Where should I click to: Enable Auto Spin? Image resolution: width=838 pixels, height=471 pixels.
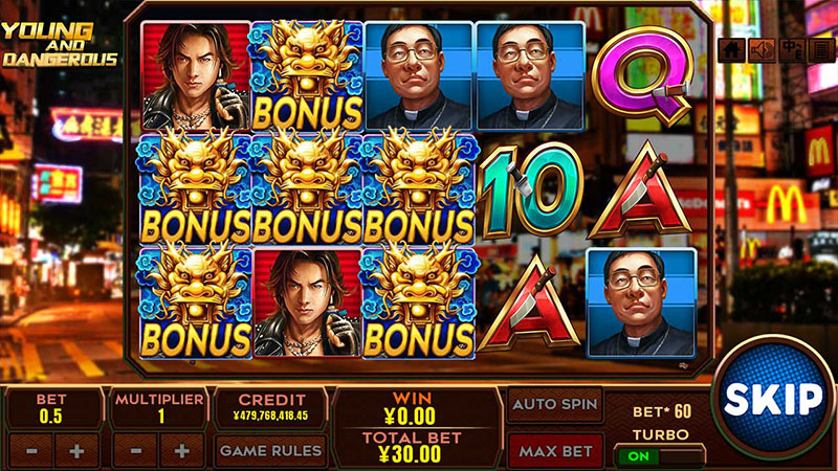coord(555,404)
